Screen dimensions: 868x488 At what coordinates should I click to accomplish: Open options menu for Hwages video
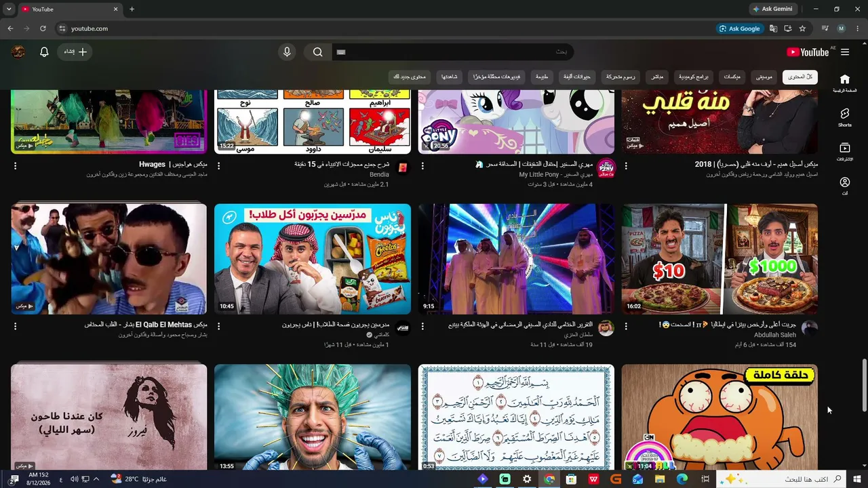pyautogui.click(x=15, y=165)
